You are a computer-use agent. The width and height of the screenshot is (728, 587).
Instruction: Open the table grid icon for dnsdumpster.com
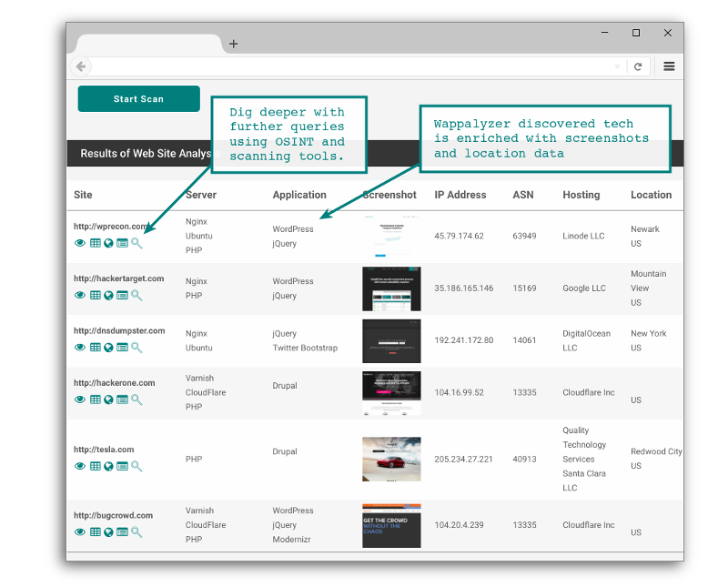click(96, 347)
